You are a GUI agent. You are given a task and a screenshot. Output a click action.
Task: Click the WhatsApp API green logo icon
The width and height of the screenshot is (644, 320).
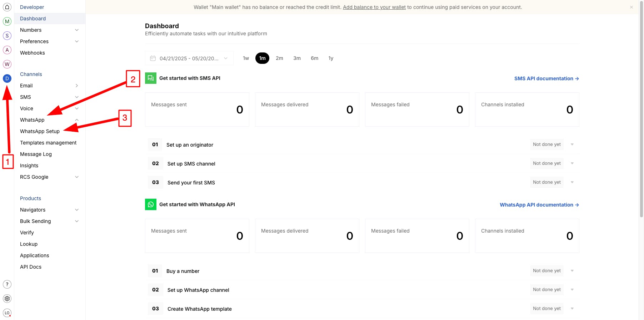[x=151, y=204]
